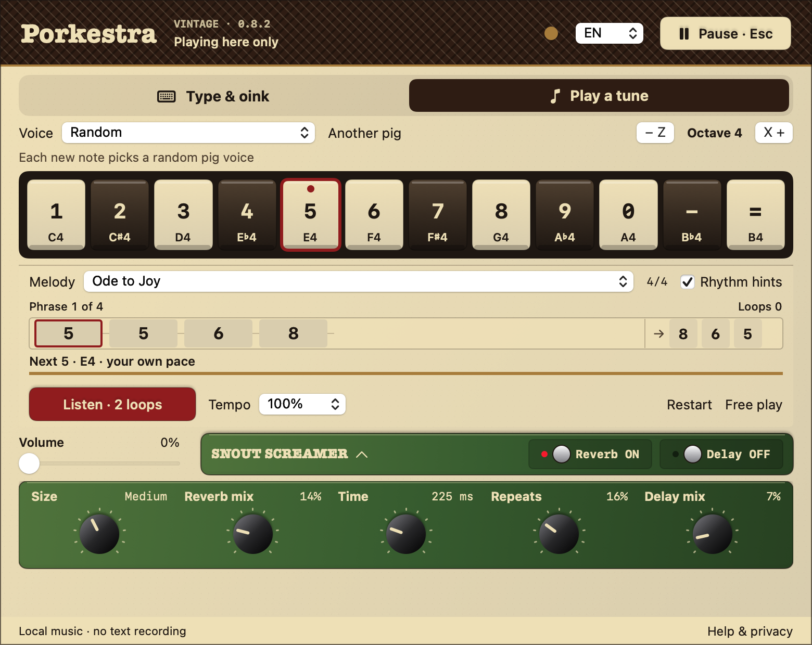Click the amber status dot indicator
The image size is (812, 645).
551,33
